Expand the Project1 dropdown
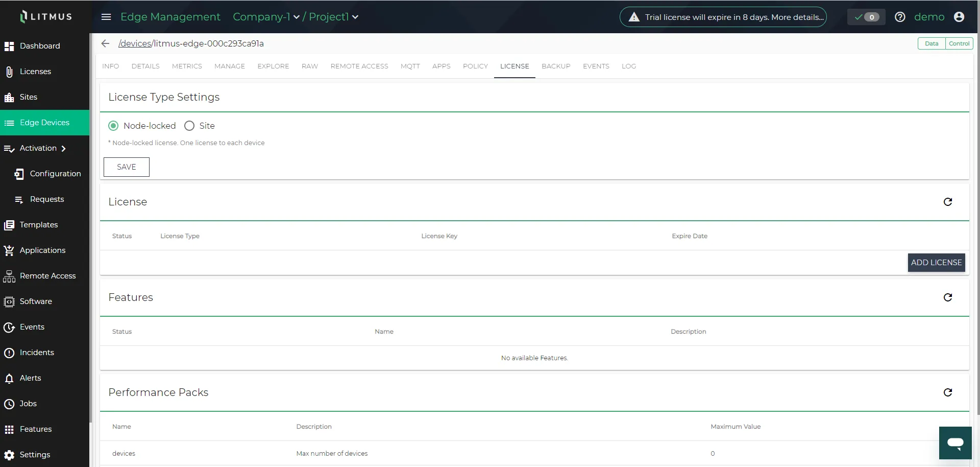 click(x=333, y=17)
